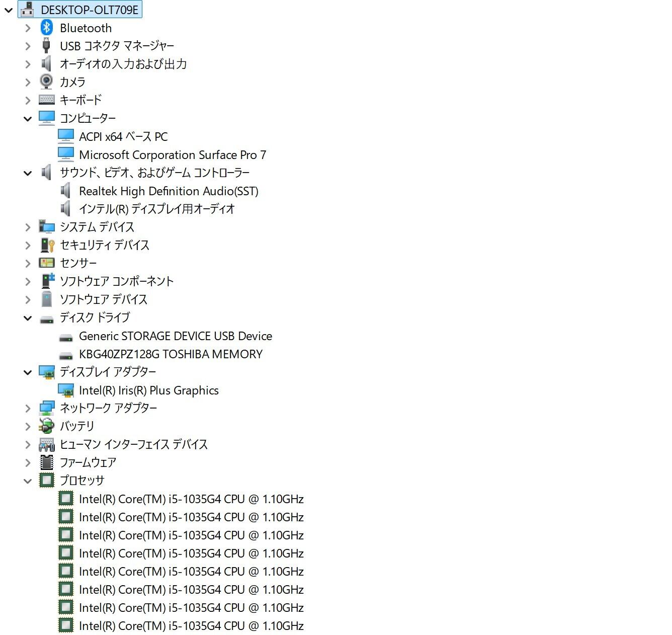This screenshot has width=672, height=635.
Task: Click the KBG40ZPZ128G TOSHIBA MEMORY drive icon
Action: pos(66,355)
